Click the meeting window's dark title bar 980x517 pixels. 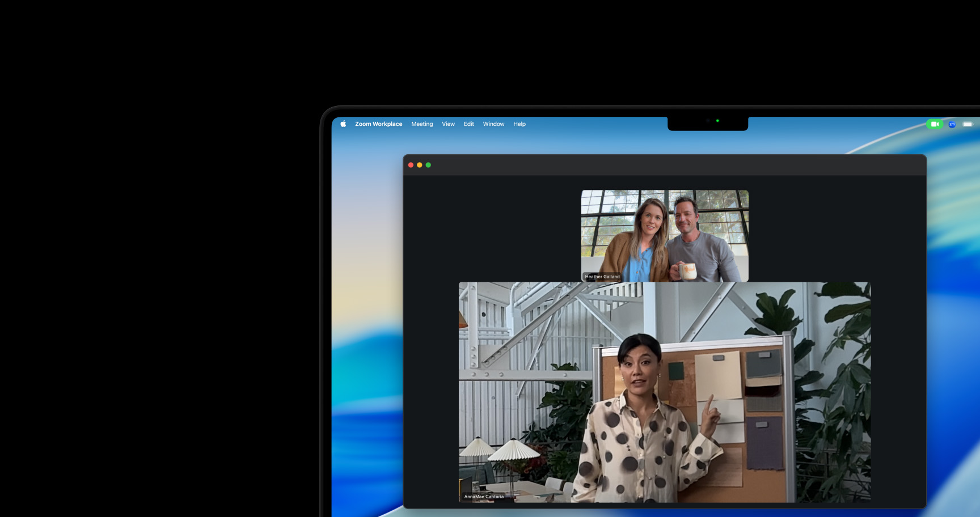pyautogui.click(x=664, y=165)
